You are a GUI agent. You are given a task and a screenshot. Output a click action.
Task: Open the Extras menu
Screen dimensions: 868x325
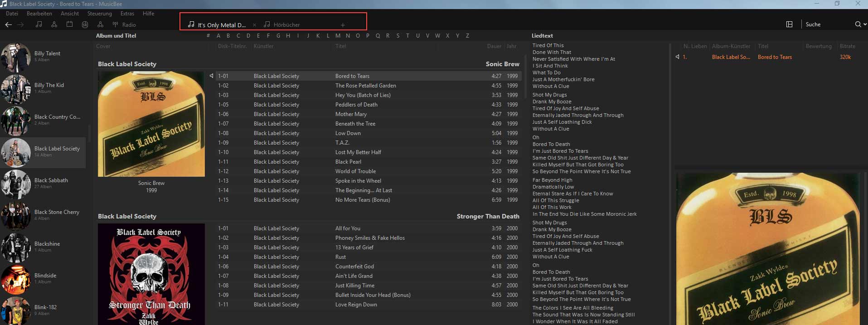click(x=127, y=14)
